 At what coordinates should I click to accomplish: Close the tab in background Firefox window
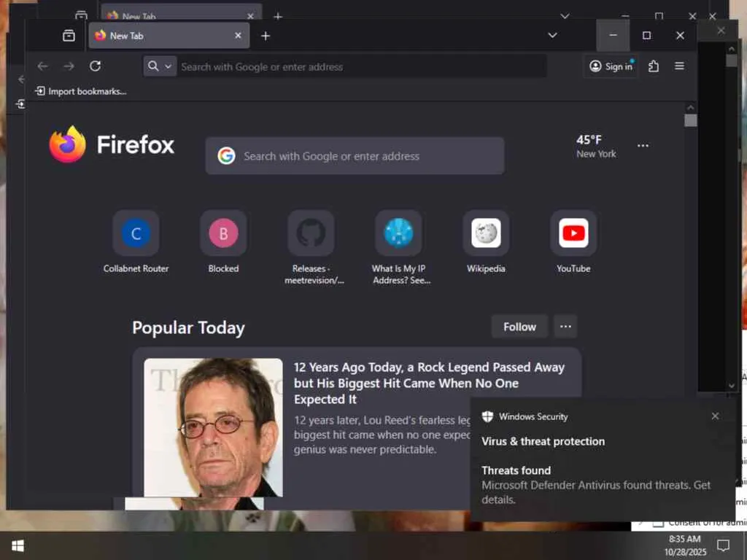click(250, 16)
